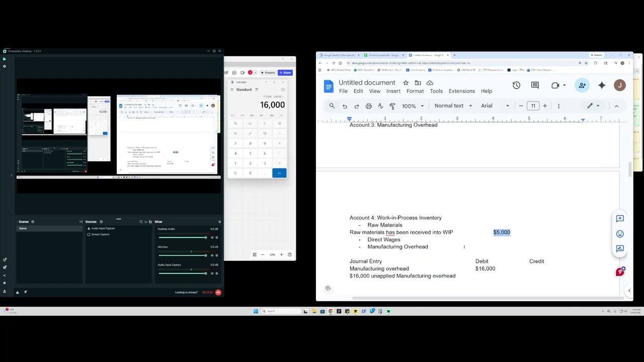Open Desktop Audio settings gear in Mixer
Screen dimensions: 644x362
tap(217, 237)
